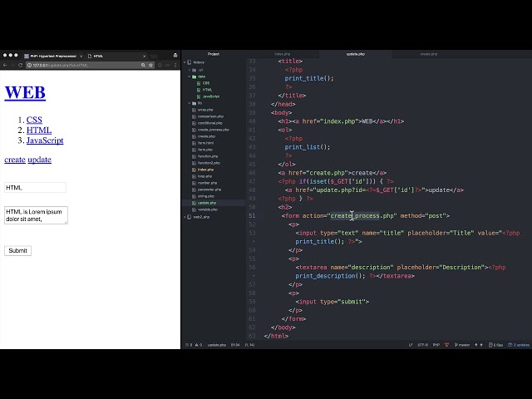Bookmark the page with the star icon

pos(151,65)
